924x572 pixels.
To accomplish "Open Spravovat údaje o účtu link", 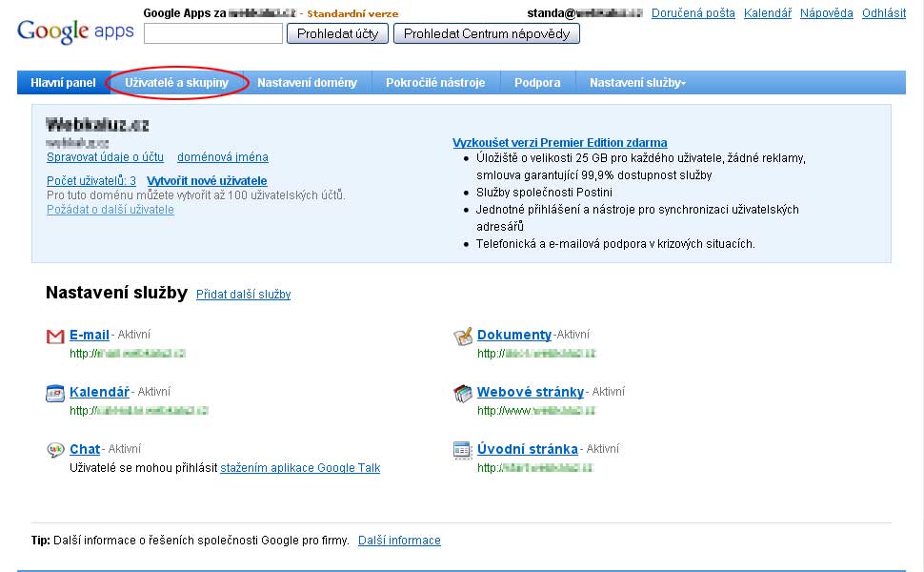I will click(105, 157).
